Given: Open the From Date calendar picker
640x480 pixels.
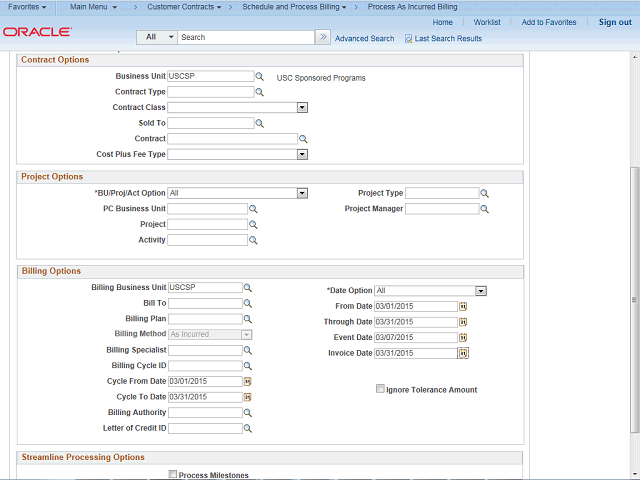Looking at the screenshot, I should [463, 306].
